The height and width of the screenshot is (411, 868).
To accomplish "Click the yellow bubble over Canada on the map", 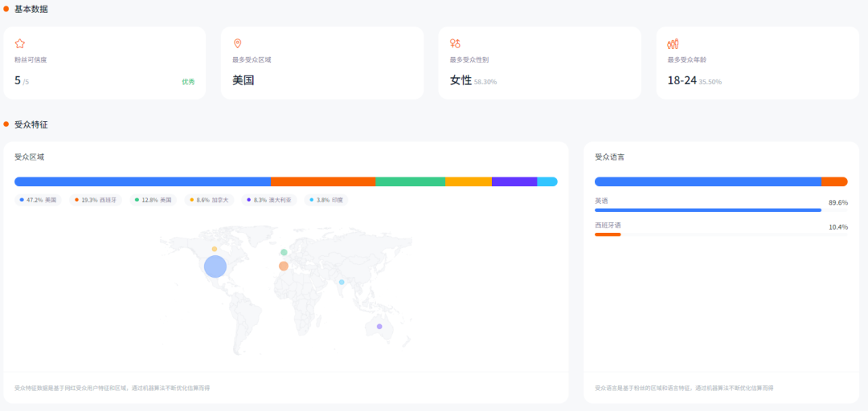I will pyautogui.click(x=215, y=249).
